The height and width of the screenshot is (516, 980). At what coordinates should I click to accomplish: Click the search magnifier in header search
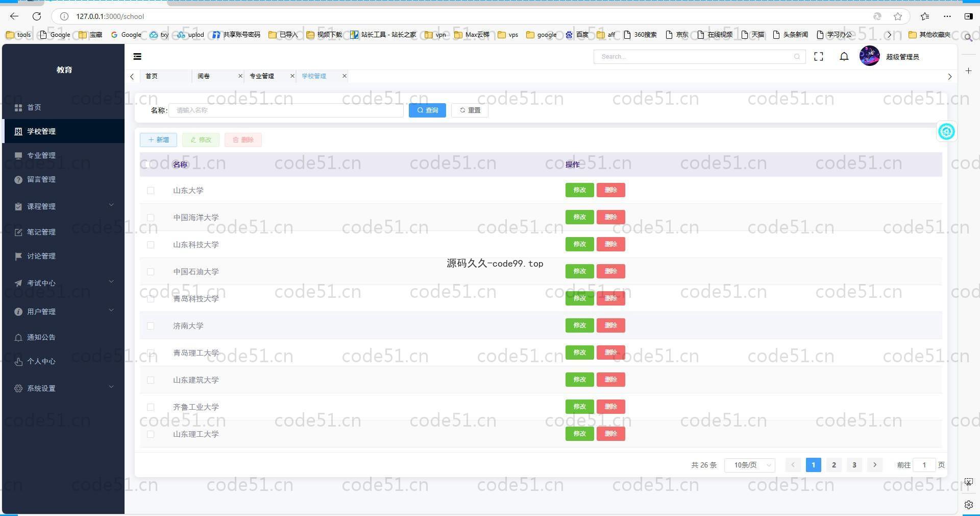(x=797, y=57)
